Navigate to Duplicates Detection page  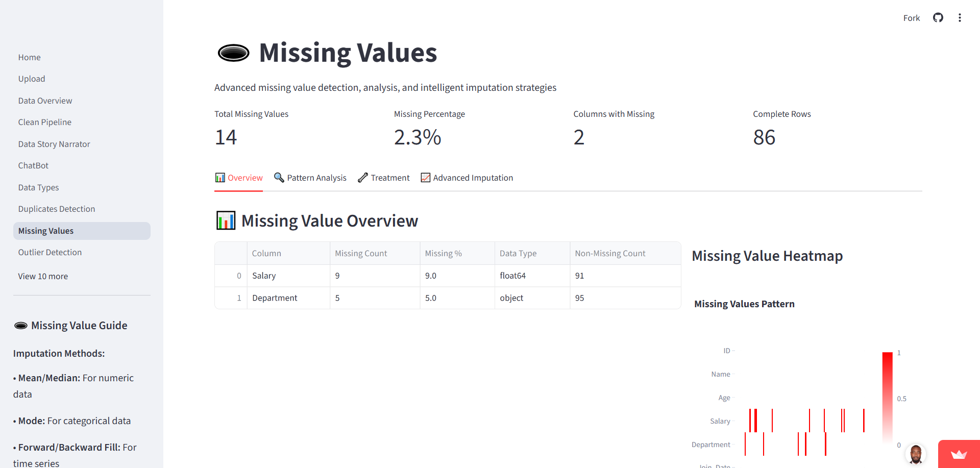[56, 209]
